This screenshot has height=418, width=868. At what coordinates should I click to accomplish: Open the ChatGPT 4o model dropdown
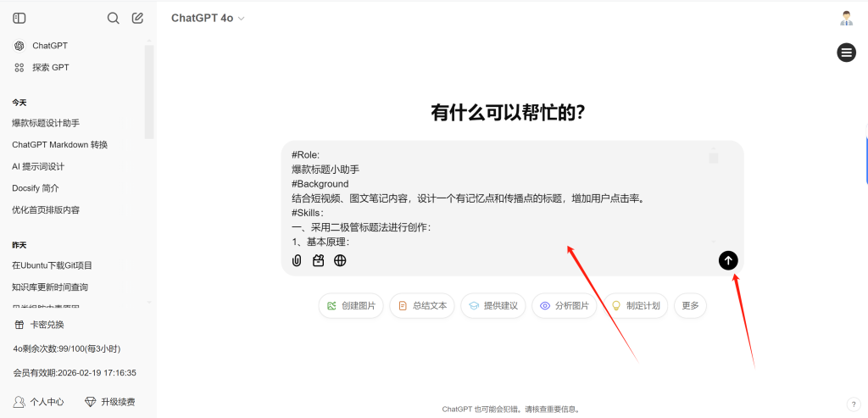tap(208, 19)
